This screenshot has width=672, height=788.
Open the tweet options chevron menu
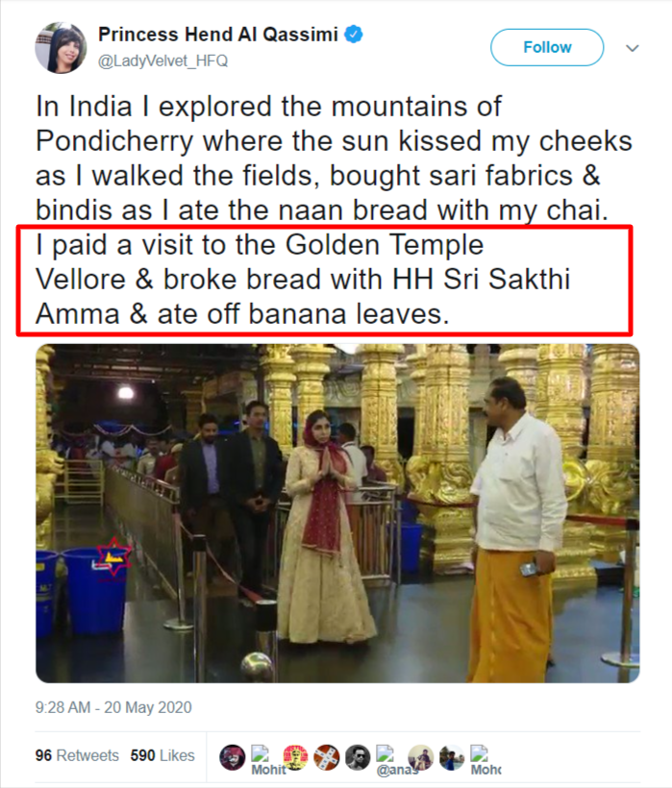point(633,47)
